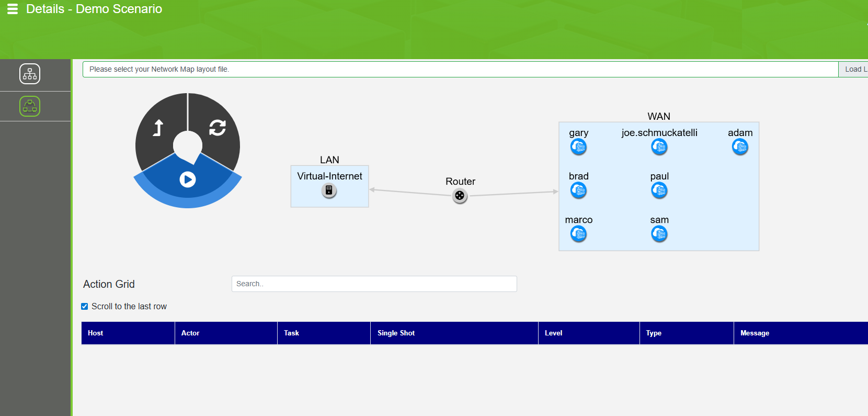Uncheck Scroll to the last row
This screenshot has width=868, height=416.
tap(85, 307)
